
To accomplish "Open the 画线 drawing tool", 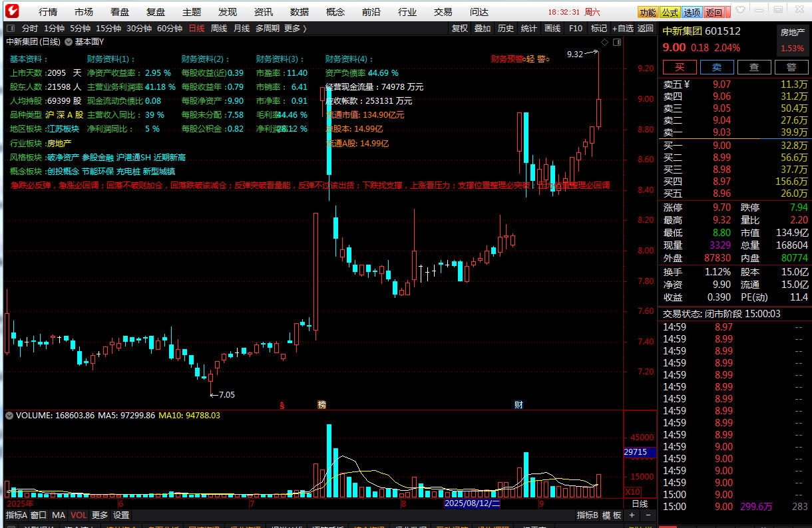I will (x=552, y=29).
